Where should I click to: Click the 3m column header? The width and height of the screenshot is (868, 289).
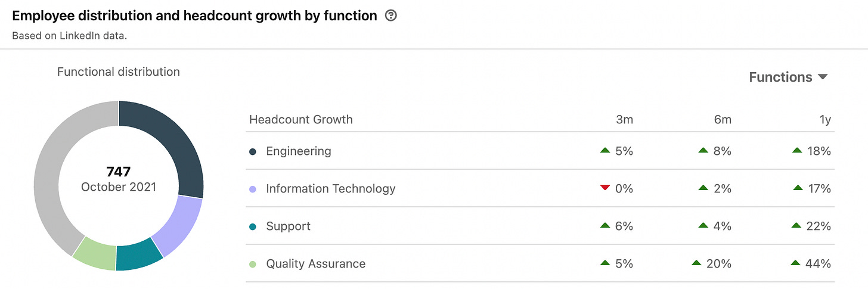(625, 120)
